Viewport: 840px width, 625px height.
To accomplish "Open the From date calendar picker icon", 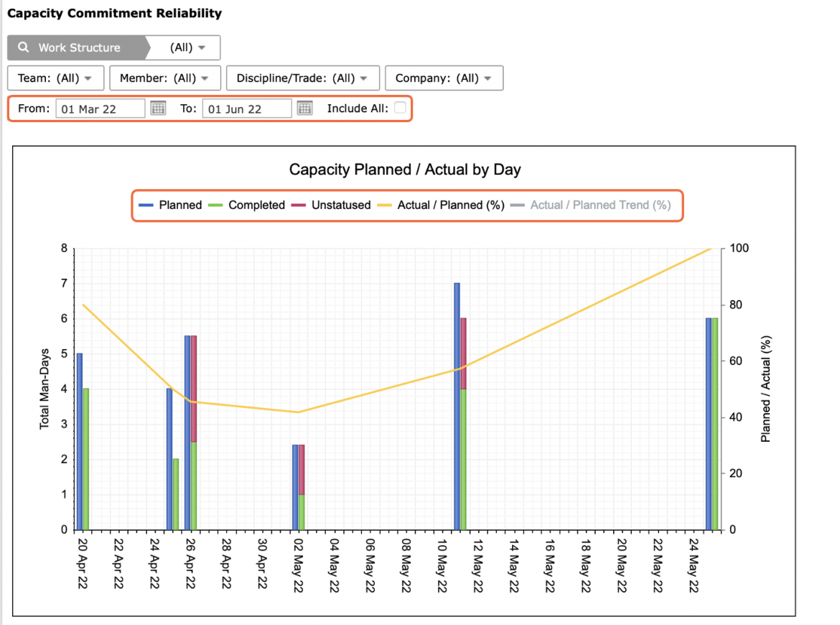I will [x=158, y=108].
